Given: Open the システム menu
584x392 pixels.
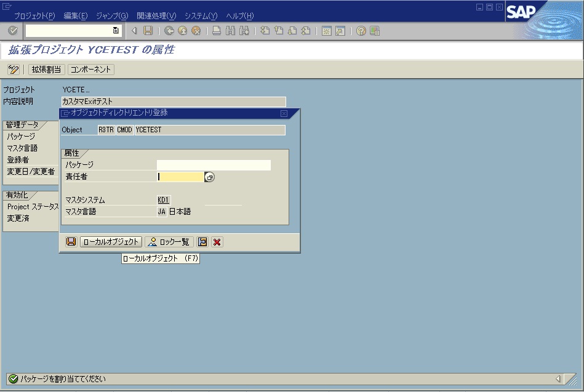Looking at the screenshot, I should coord(199,15).
